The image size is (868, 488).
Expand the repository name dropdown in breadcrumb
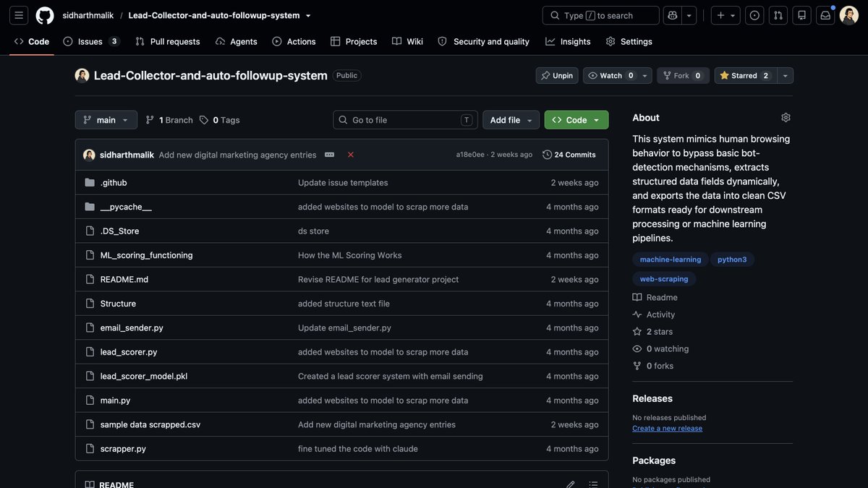308,15
